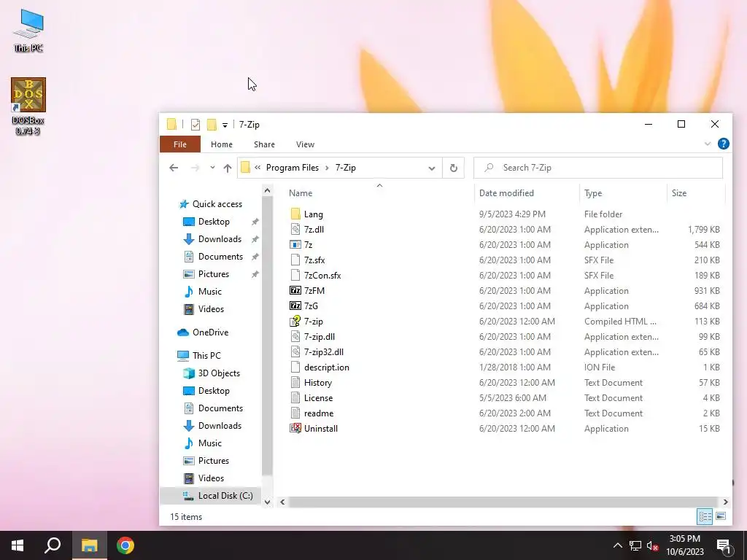Select the Lang folder icon
The width and height of the screenshot is (747, 560).
[295, 214]
